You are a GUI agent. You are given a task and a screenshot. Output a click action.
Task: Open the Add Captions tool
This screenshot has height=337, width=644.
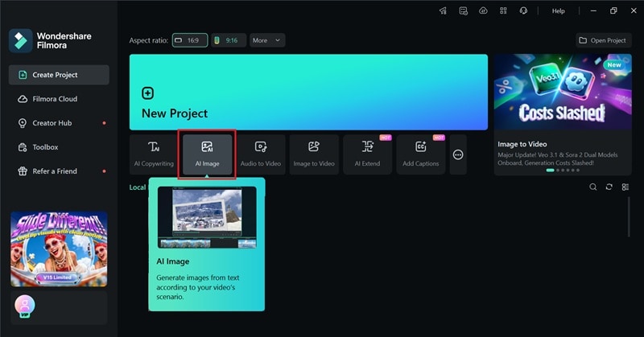tap(420, 154)
